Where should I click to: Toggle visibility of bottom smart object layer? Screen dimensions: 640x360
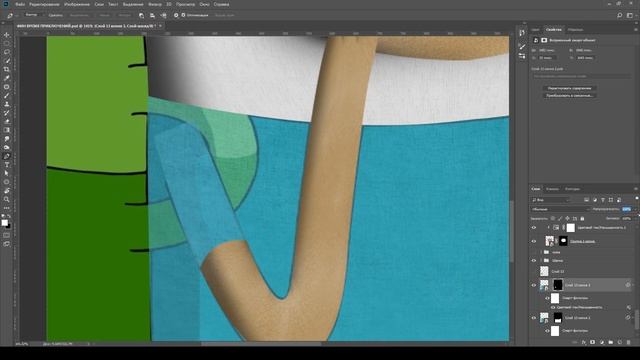point(534,318)
